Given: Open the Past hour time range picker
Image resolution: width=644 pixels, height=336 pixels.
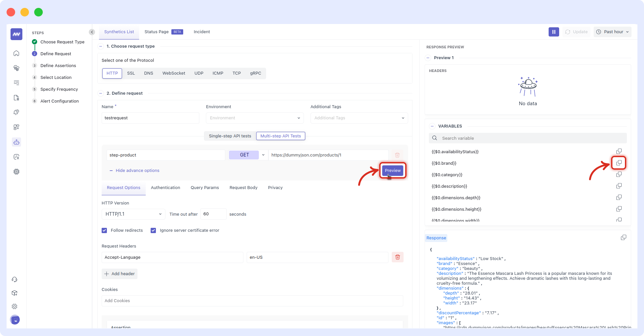Looking at the screenshot, I should (612, 32).
